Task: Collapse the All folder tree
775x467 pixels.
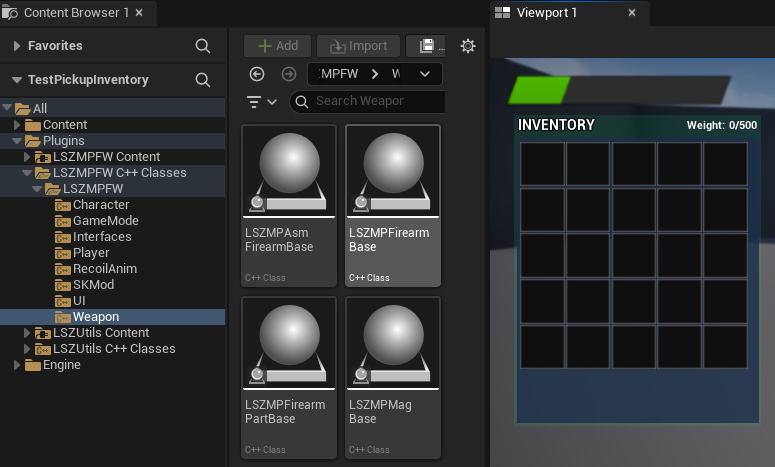Action: [7, 107]
